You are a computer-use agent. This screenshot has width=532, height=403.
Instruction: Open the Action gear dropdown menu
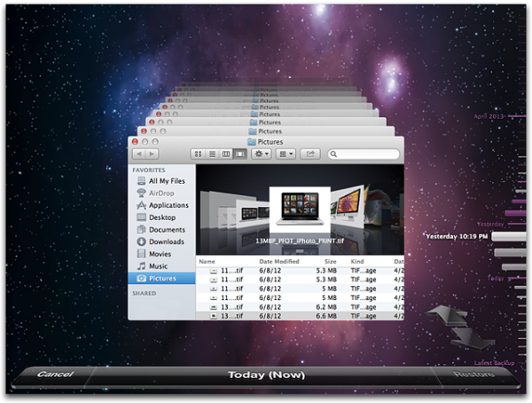coord(261,154)
